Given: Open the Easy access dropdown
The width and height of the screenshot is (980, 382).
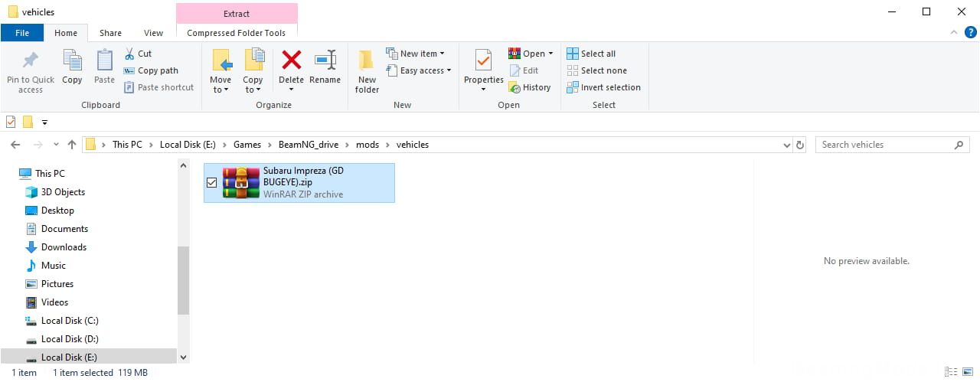Looking at the screenshot, I should click(x=419, y=70).
